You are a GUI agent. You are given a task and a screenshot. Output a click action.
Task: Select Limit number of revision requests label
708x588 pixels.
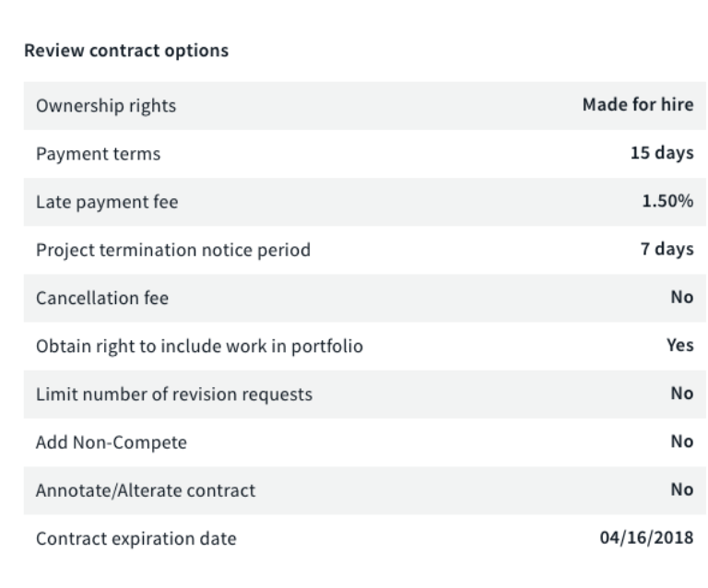[174, 394]
